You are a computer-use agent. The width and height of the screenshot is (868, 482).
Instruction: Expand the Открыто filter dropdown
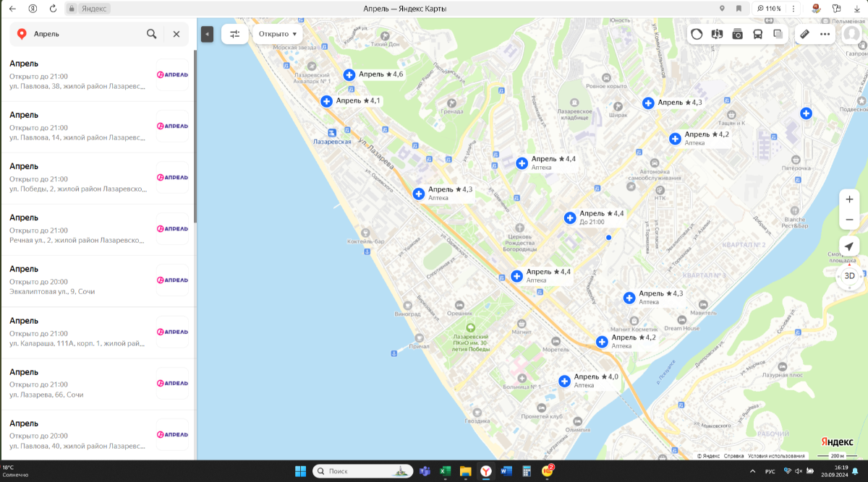pyautogui.click(x=278, y=34)
